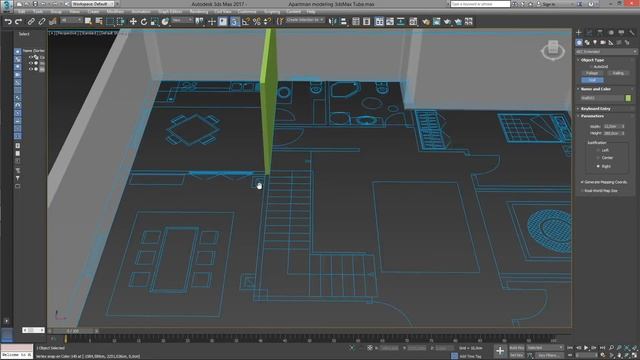Open the Workspace Default dropdown

(x=93, y=4)
